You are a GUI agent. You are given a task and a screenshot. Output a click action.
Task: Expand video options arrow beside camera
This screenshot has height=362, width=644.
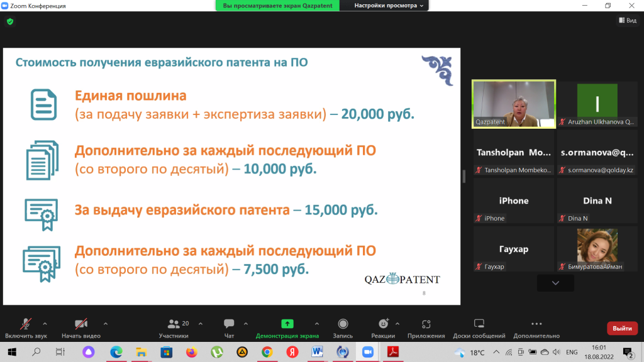(106, 324)
